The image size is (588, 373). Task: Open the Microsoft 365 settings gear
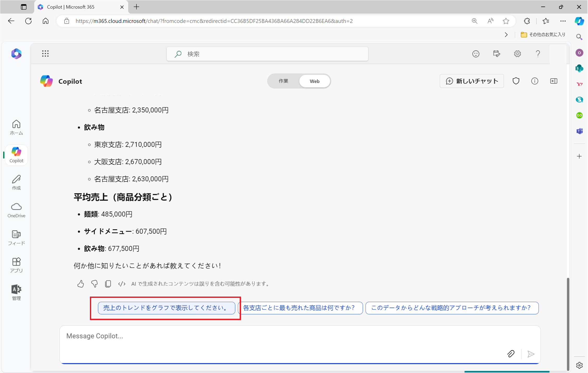[x=517, y=54]
